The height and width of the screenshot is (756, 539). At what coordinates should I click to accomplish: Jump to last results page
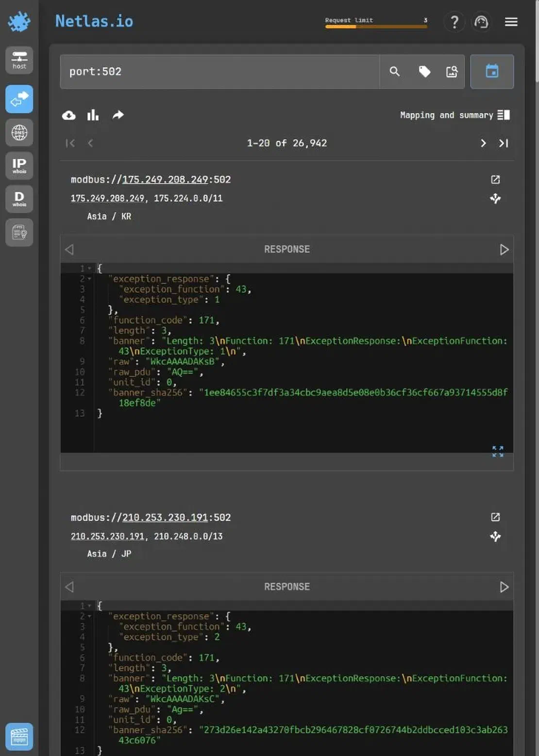(504, 143)
